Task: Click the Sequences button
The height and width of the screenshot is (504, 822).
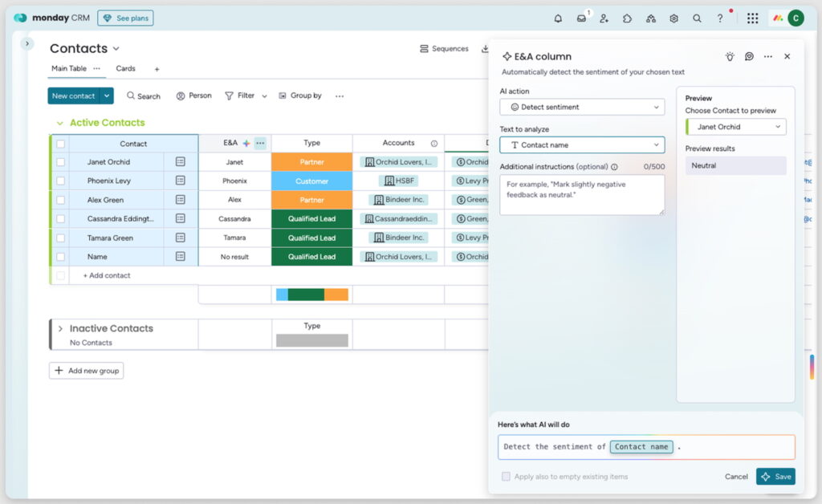Action: [x=444, y=49]
